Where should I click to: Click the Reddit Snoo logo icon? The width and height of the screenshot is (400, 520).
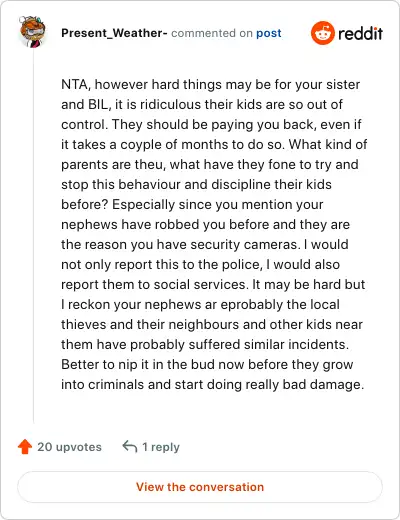coord(322,33)
